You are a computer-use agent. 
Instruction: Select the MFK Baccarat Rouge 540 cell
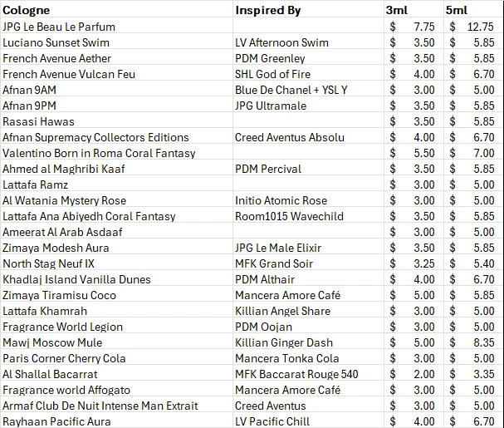click(309, 374)
